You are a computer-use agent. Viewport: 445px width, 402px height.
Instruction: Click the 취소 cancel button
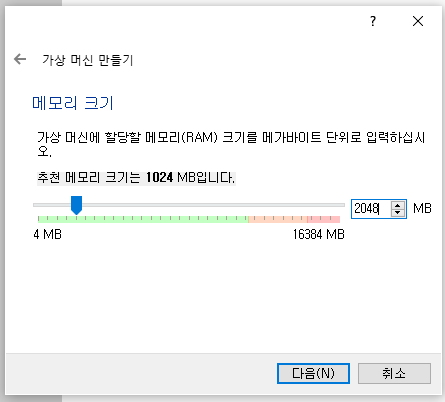394,373
